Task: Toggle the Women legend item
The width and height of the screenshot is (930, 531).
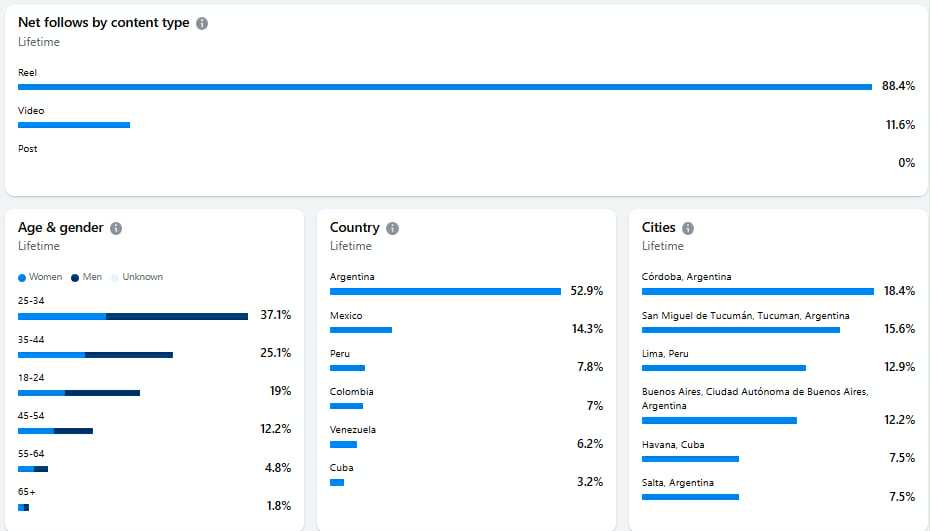Action: click(40, 277)
